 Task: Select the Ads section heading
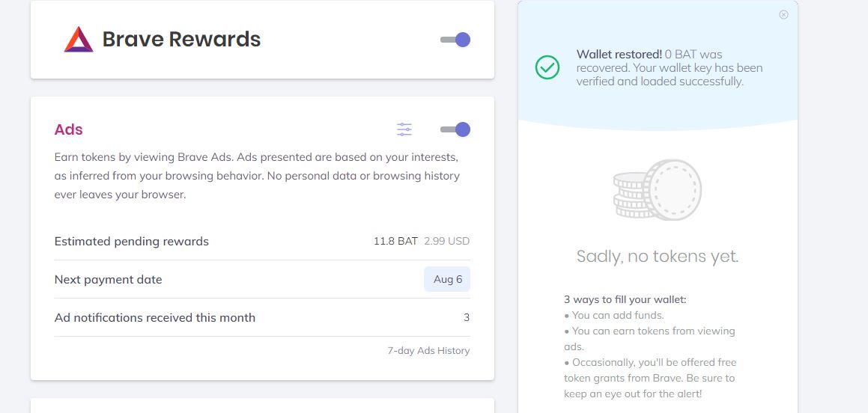(69, 129)
